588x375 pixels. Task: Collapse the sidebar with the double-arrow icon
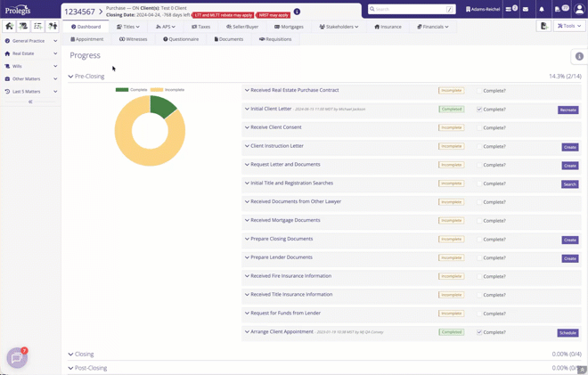point(30,102)
